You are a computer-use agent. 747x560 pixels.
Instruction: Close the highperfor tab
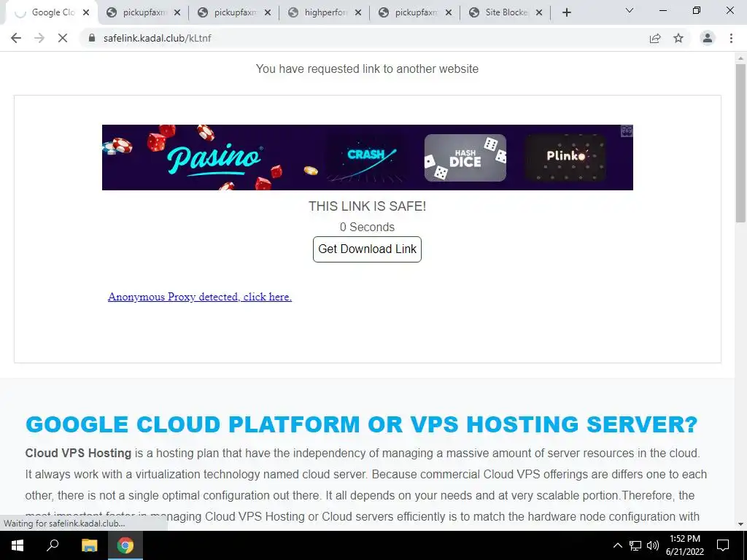(358, 12)
